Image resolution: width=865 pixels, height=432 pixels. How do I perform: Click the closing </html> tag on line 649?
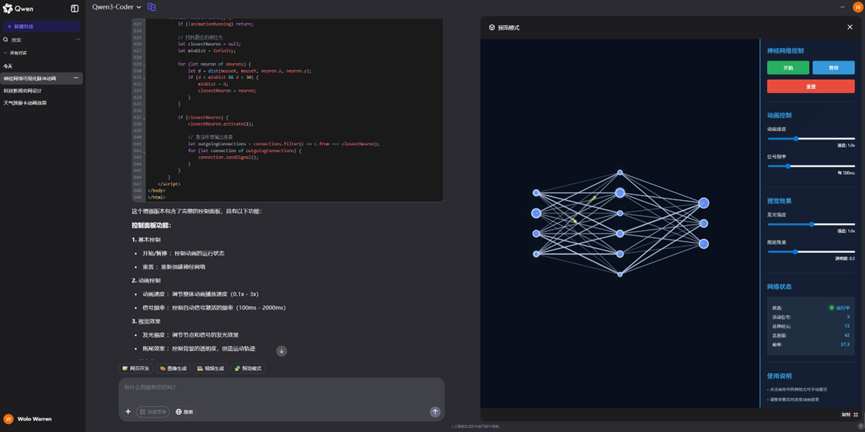click(x=156, y=197)
